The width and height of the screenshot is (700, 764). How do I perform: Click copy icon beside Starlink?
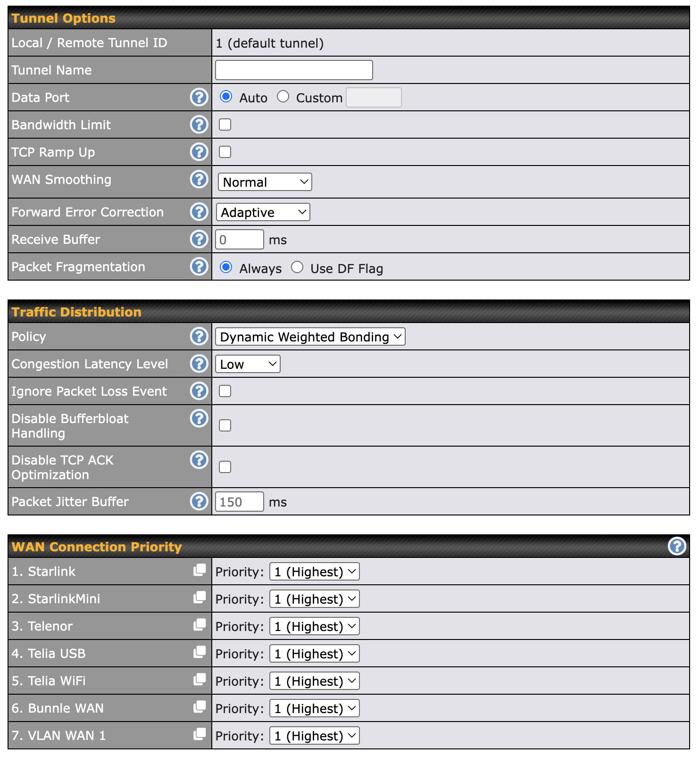[x=200, y=570]
